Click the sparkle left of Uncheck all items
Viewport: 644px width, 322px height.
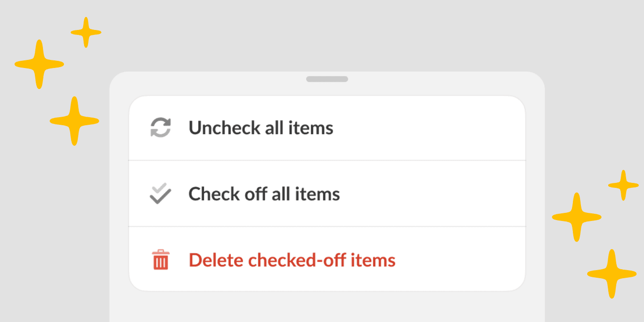[x=74, y=121]
